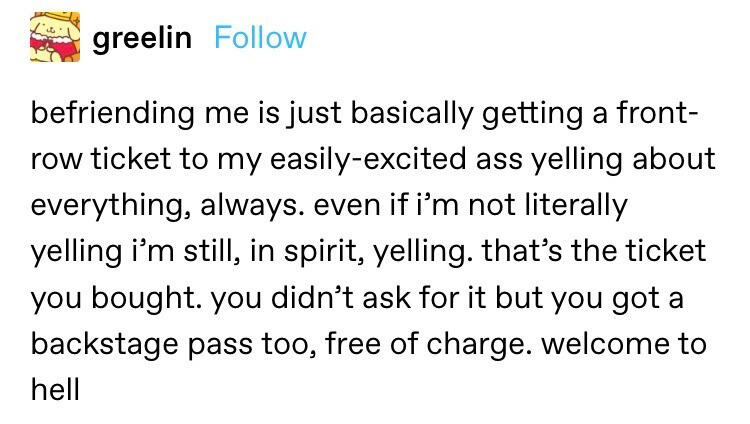750x424 pixels.
Task: Click greelin's Pompompurin avatar image
Action: pyautogui.click(x=51, y=37)
